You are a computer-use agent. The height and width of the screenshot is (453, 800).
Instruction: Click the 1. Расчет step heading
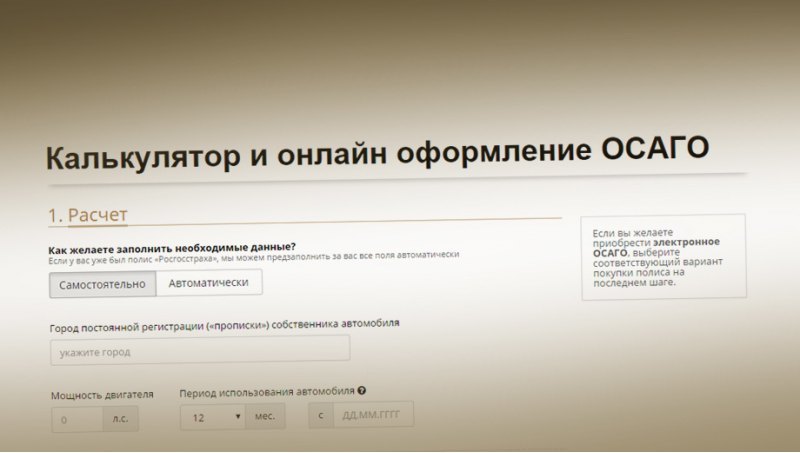pyautogui.click(x=88, y=215)
